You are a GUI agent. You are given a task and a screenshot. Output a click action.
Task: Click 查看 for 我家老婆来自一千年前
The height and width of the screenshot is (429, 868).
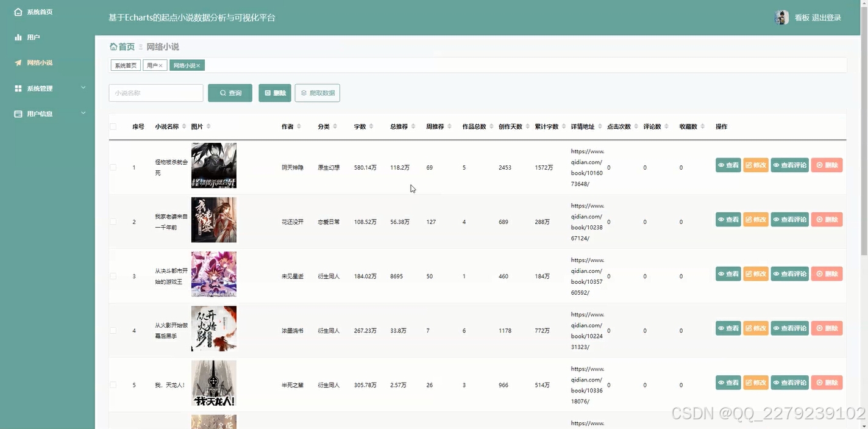[x=728, y=219]
